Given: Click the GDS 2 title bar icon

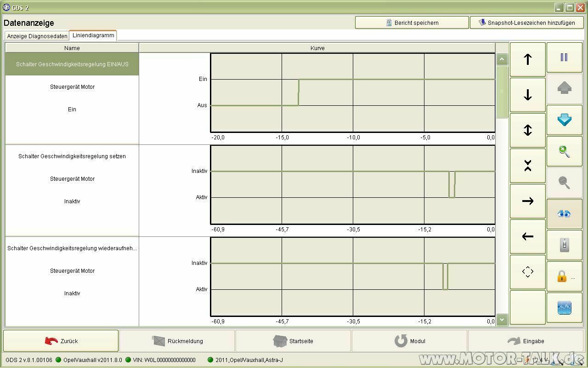Looking at the screenshot, I should pyautogui.click(x=6, y=7).
